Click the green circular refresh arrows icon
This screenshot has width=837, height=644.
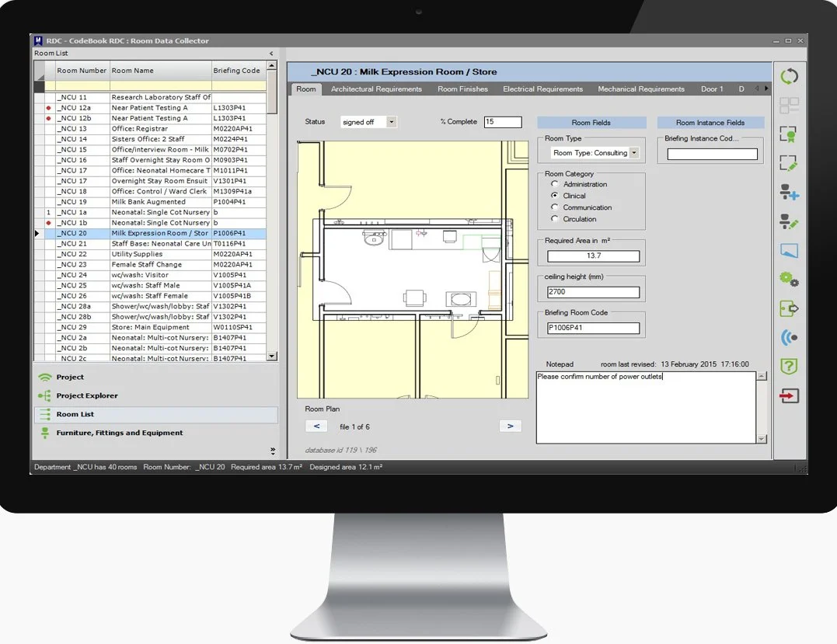[x=789, y=76]
